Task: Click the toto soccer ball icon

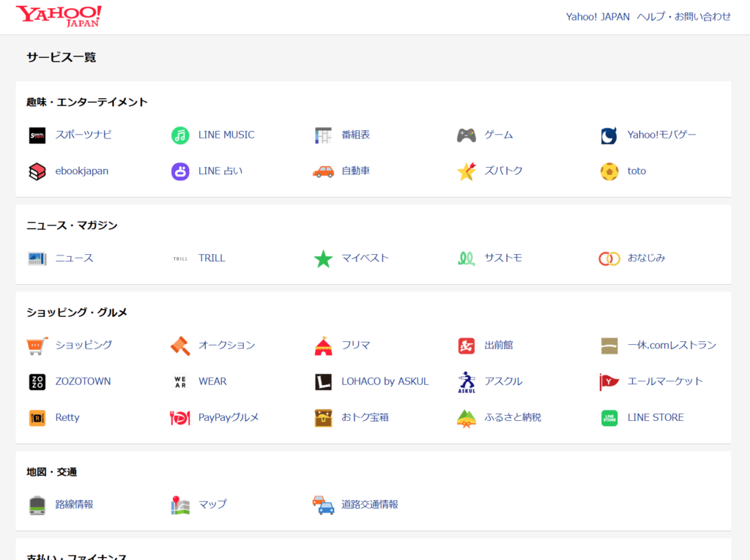Action: point(609,171)
